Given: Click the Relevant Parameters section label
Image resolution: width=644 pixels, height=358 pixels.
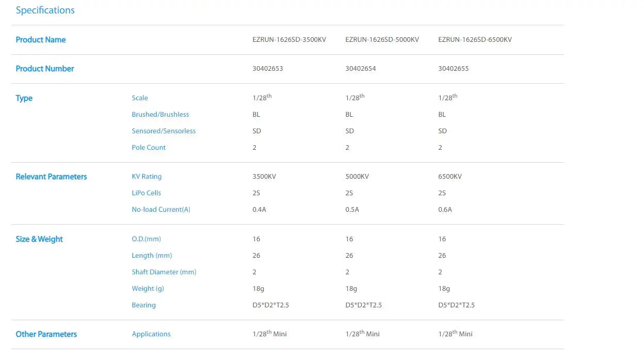Looking at the screenshot, I should tap(51, 177).
